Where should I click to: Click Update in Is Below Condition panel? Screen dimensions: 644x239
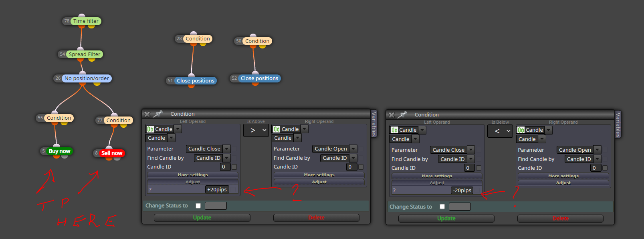(446, 219)
